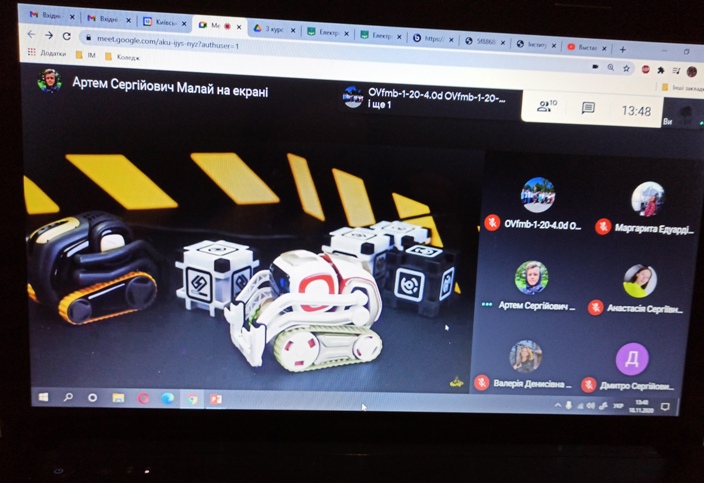Image resolution: width=704 pixels, height=483 pixels.
Task: Click the red ad-blocker extension icon
Action: click(x=645, y=69)
